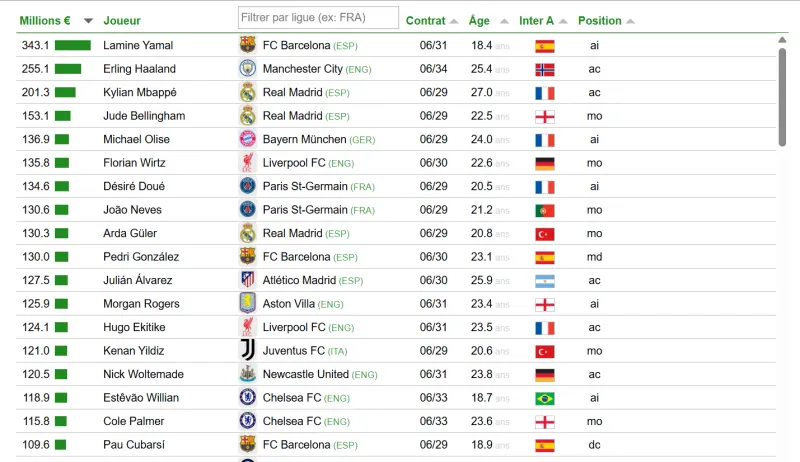
Task: Click the Newcastle United crest icon
Action: coord(247,374)
